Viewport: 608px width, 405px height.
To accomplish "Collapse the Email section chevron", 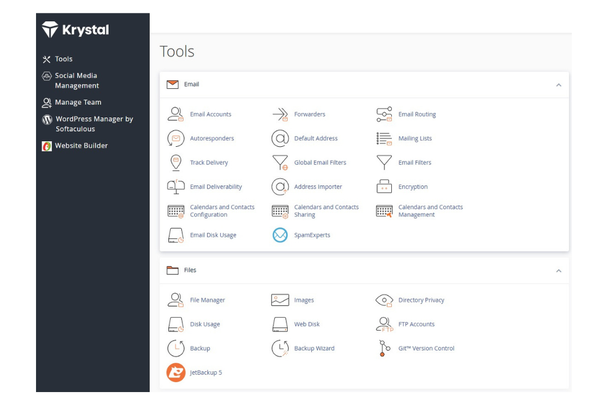I will [x=558, y=85].
